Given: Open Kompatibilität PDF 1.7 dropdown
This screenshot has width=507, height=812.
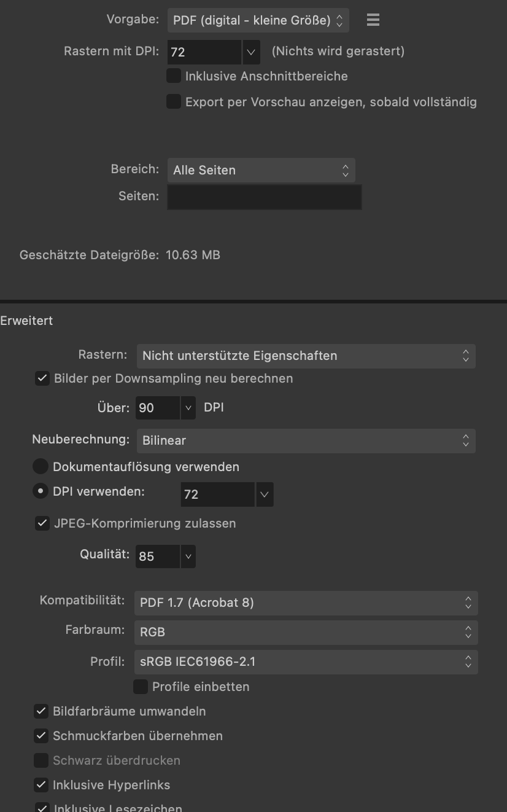Looking at the screenshot, I should pos(306,603).
